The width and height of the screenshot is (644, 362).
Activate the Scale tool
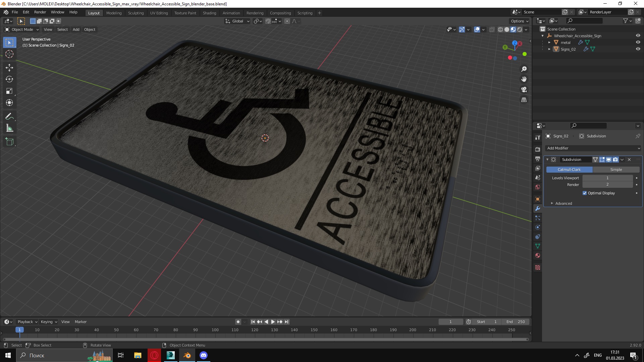pyautogui.click(x=9, y=91)
